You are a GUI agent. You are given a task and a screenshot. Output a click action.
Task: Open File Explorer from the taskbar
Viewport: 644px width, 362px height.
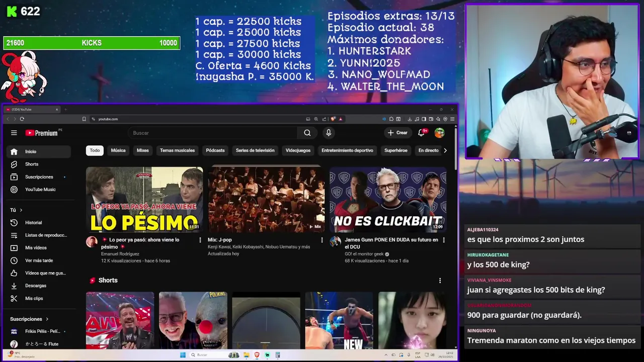247,355
